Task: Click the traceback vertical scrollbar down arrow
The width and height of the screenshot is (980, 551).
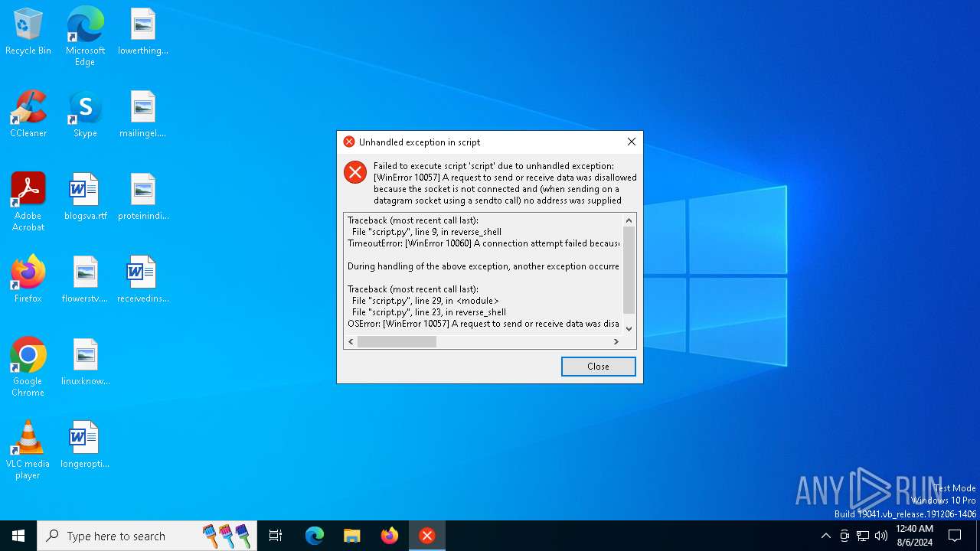Action: tap(629, 328)
